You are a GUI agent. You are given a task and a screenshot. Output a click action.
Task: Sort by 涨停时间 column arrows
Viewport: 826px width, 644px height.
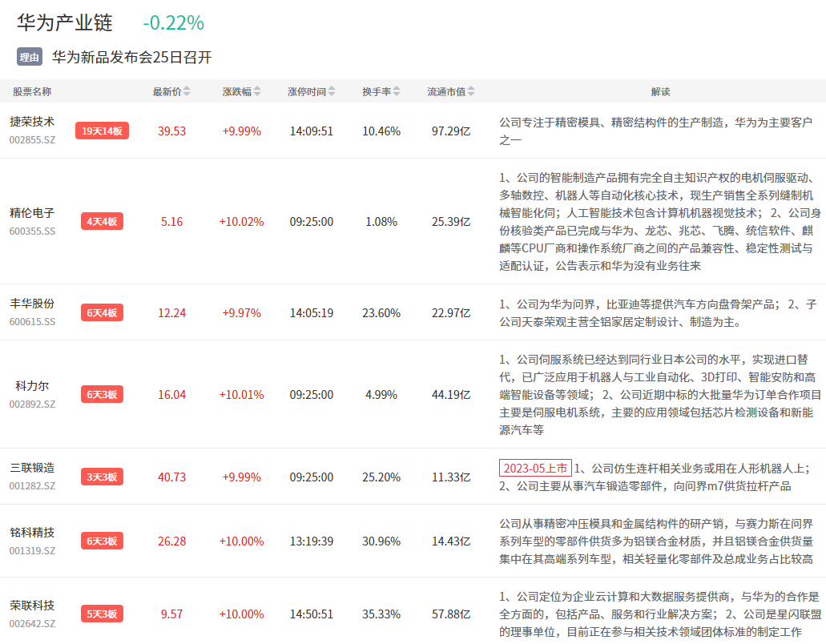tap(332, 91)
